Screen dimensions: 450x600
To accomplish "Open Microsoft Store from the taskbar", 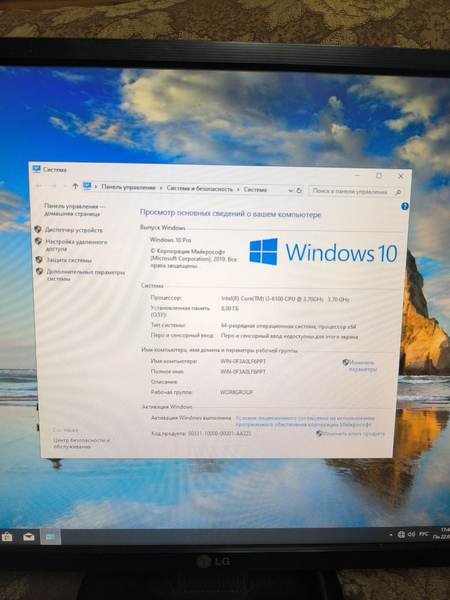I will pos(7,536).
